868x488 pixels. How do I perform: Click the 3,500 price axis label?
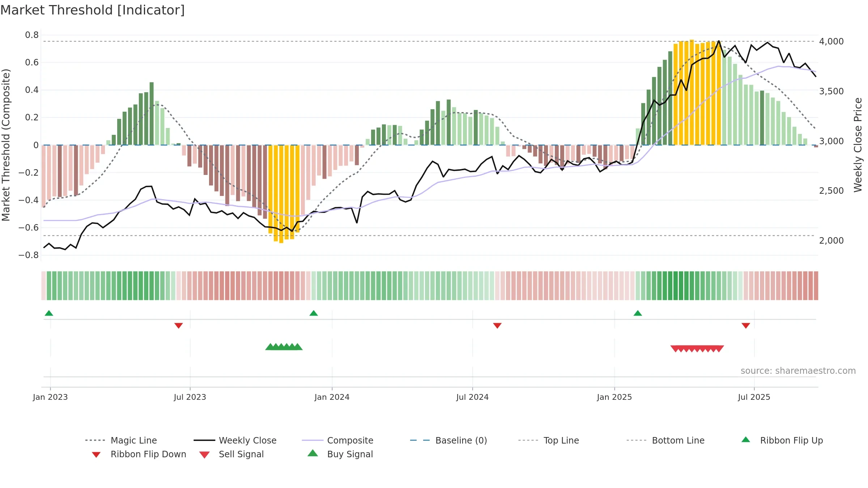click(x=831, y=91)
